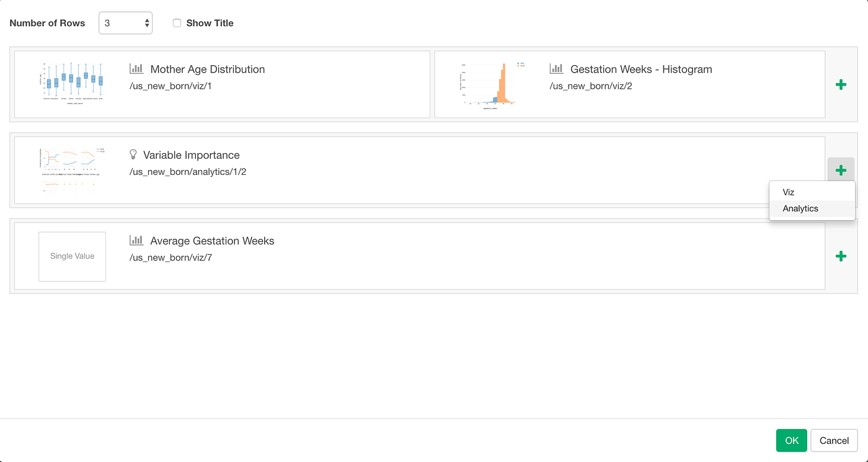Click the box plot thumbnail for Mother Age Distribution
The height and width of the screenshot is (462, 868).
pos(73,82)
